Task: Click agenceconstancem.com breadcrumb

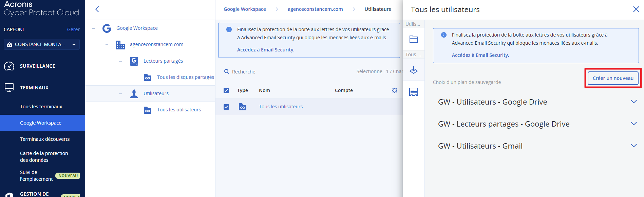Action: tap(315, 9)
